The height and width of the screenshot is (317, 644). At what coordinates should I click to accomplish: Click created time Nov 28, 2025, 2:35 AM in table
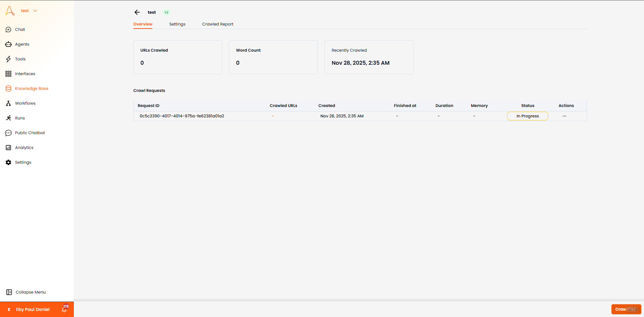coord(342,116)
